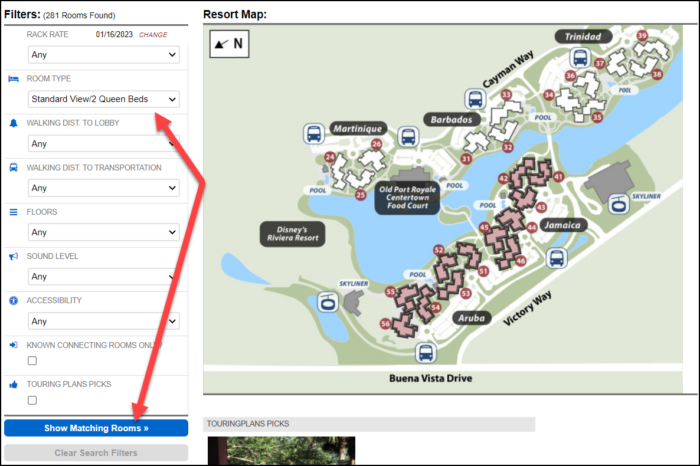This screenshot has width=700, height=466.
Task: Select building marker 31 in Barbados
Action: [467, 159]
